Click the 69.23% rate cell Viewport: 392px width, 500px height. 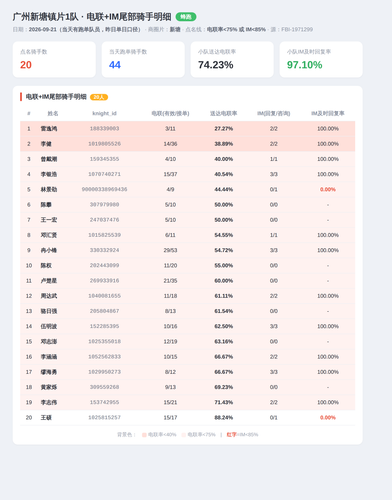pyautogui.click(x=223, y=387)
